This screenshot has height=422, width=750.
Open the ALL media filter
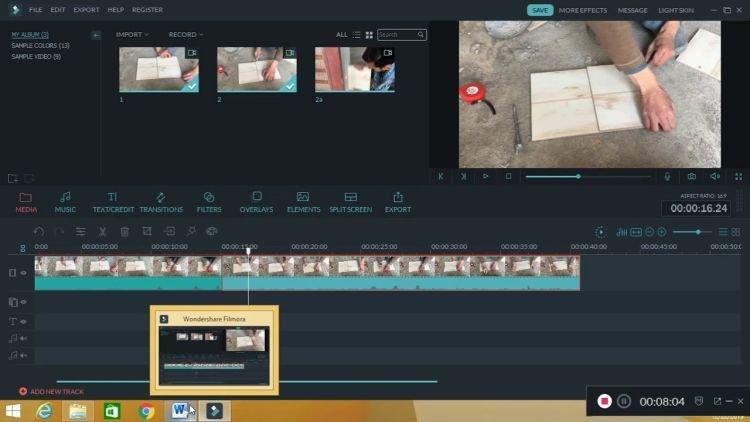tap(342, 34)
